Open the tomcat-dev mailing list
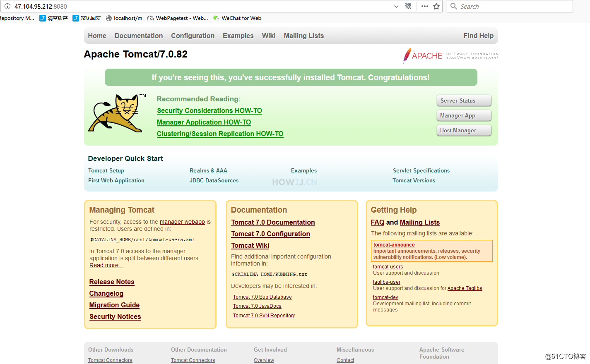590x364 pixels. pos(385,297)
